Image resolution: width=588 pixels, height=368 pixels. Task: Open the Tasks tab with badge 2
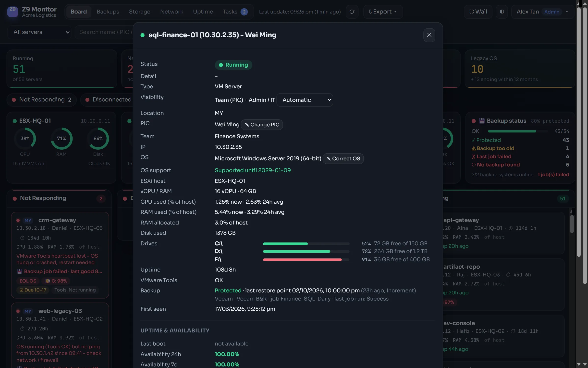(x=235, y=12)
